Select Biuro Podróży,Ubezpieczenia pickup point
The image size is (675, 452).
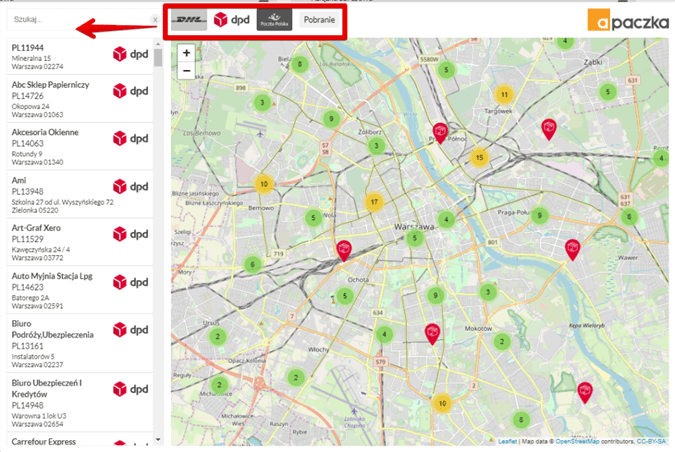(x=80, y=344)
